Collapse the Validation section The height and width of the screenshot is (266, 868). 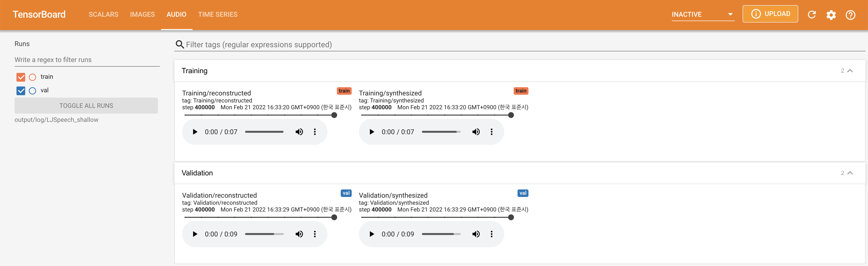(850, 173)
